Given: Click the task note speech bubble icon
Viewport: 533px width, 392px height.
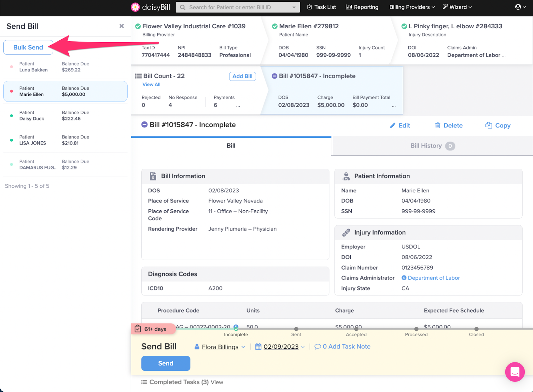Looking at the screenshot, I should point(318,347).
